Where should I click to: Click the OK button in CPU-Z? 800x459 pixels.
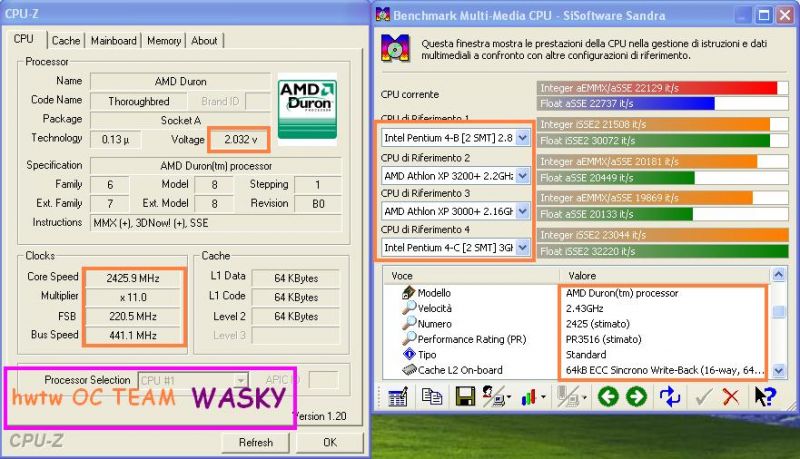[x=330, y=442]
